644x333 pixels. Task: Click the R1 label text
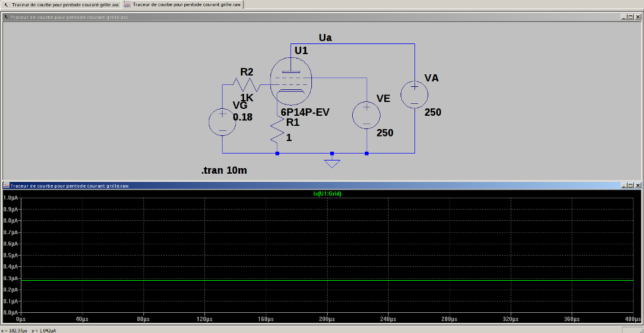point(293,122)
